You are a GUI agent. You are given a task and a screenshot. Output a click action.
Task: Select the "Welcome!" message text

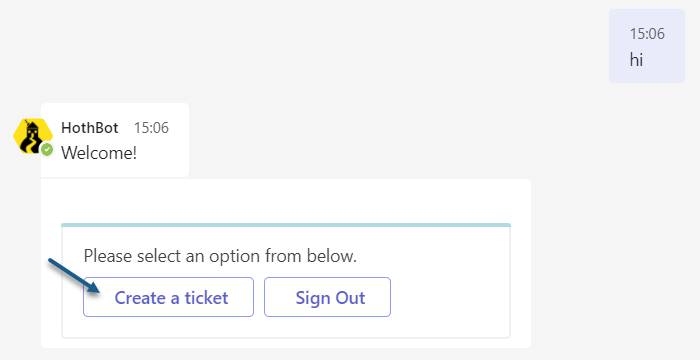pos(99,153)
